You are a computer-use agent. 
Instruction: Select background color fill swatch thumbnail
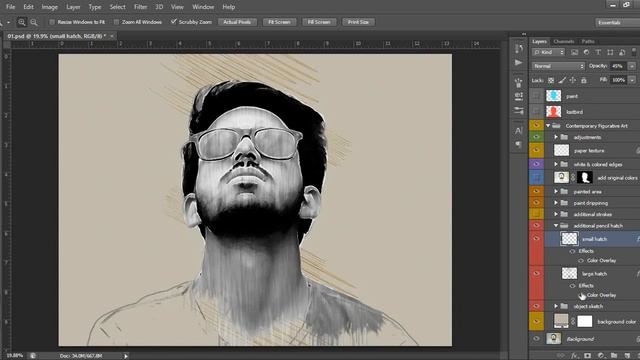561,321
